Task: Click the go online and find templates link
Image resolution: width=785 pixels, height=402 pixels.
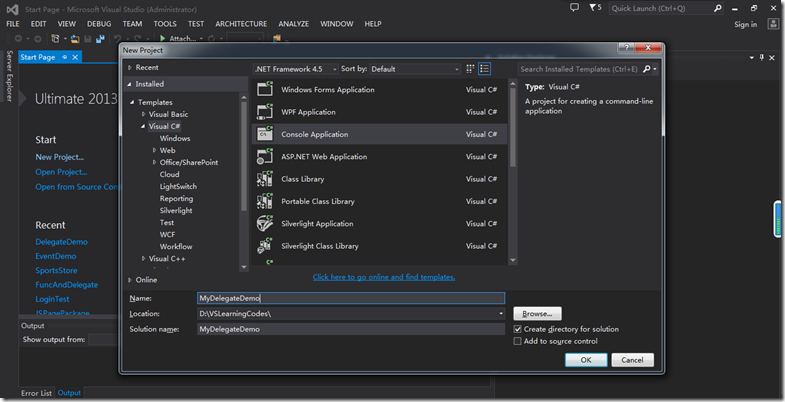Action: point(384,277)
